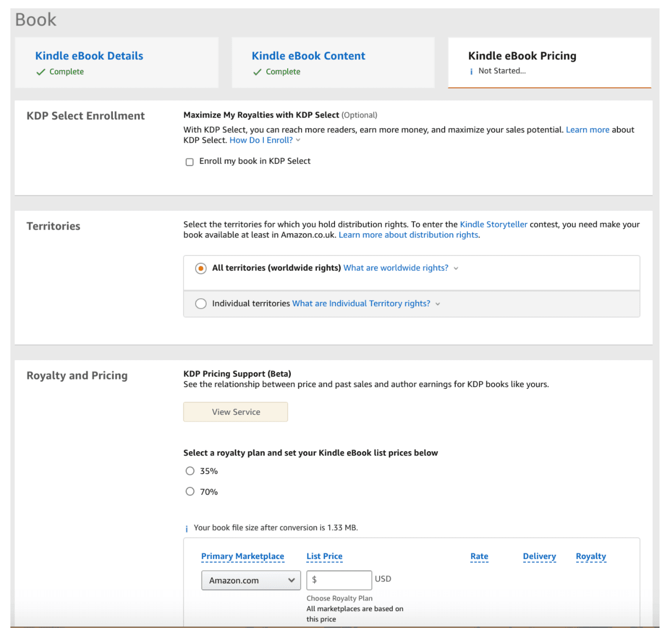Click the Delivery column header

pyautogui.click(x=539, y=556)
